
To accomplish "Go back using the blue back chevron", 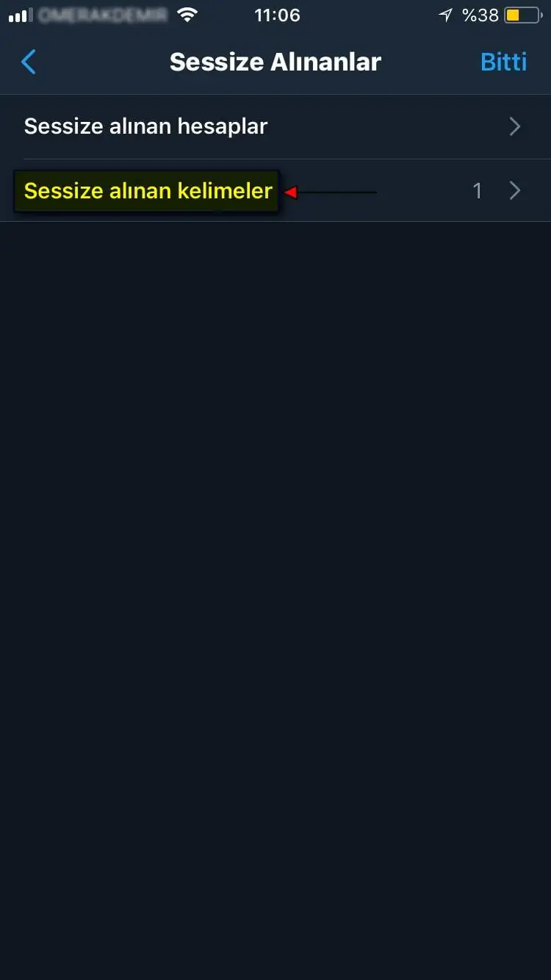I will point(29,62).
